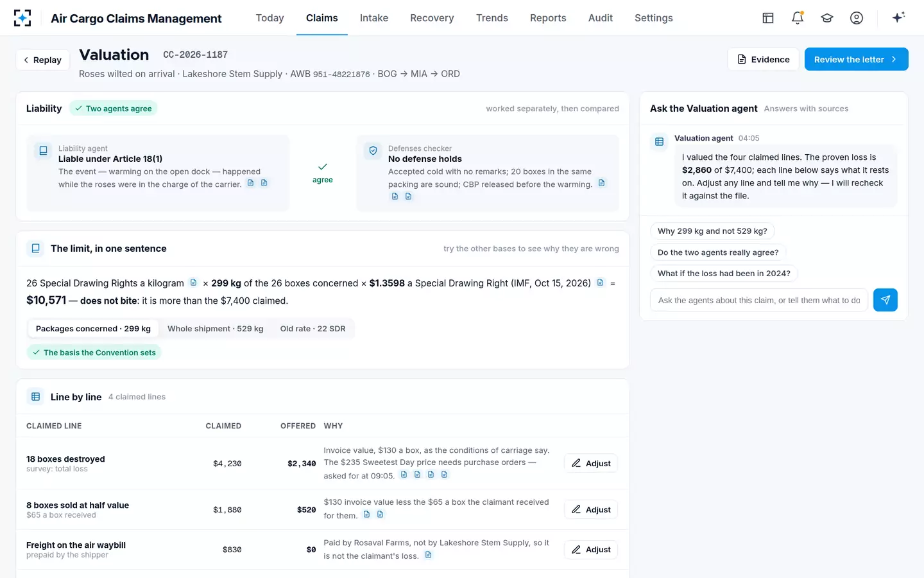924x578 pixels.
Task: Open source icon after 'Oct 15, 2026)'
Action: click(x=601, y=283)
